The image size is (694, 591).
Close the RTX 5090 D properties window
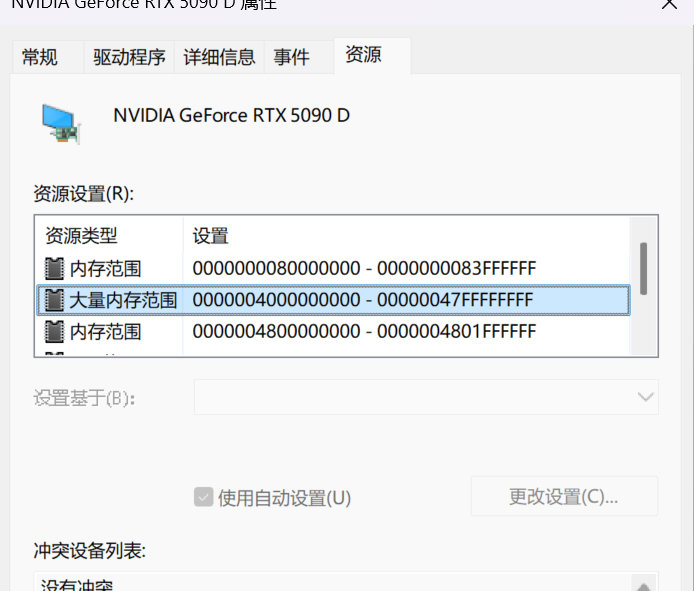[x=669, y=4]
